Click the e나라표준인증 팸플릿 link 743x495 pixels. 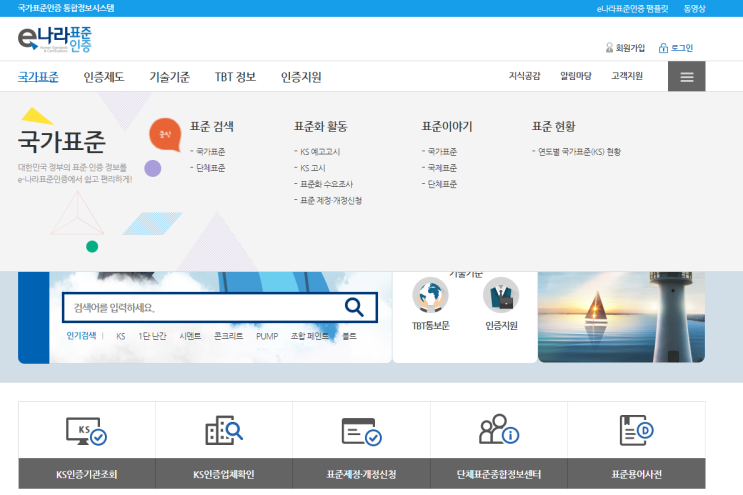point(633,9)
